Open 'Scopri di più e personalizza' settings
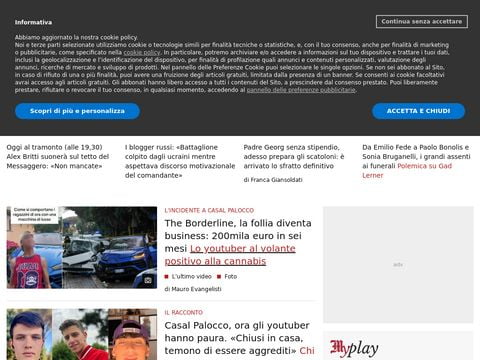This screenshot has height=360, width=480. pyautogui.click(x=77, y=111)
